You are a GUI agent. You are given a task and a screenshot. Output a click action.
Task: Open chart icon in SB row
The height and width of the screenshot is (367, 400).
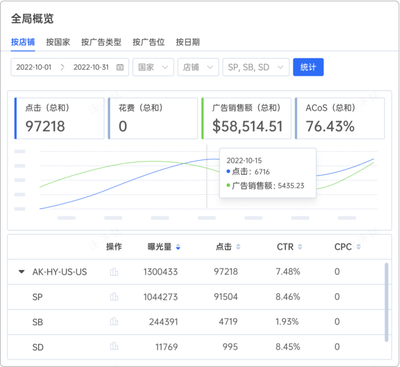pos(114,322)
